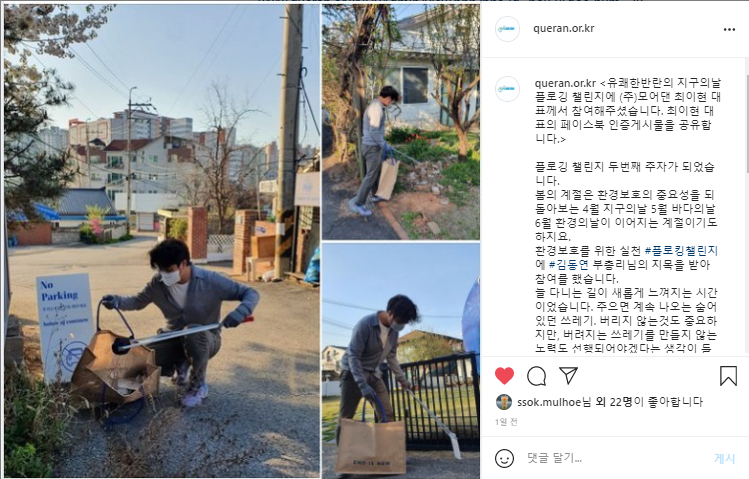Click the 1일 전 timestamp

pyautogui.click(x=506, y=422)
